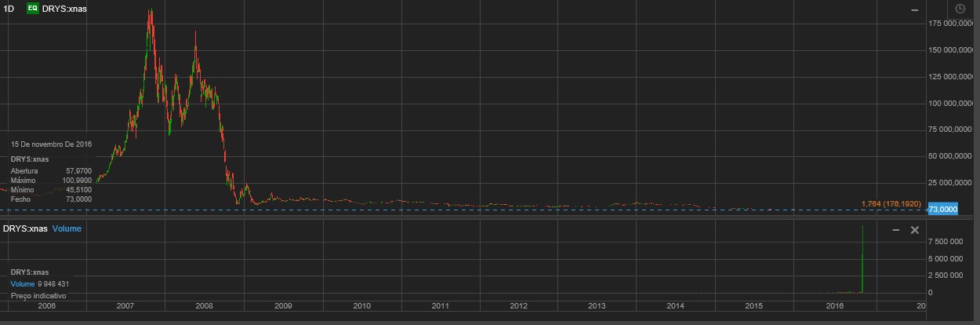Open the clock time-range icon
This screenshot has width=980, height=325.
coord(960,9)
